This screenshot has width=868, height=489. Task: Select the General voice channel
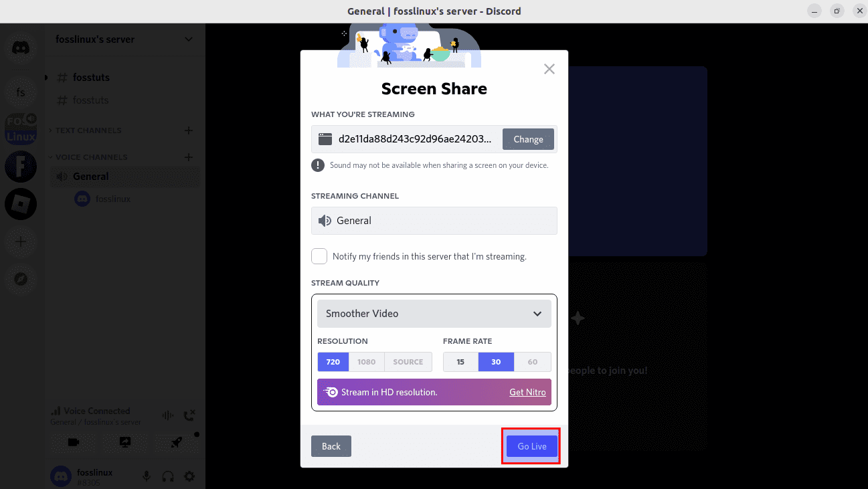(124, 177)
